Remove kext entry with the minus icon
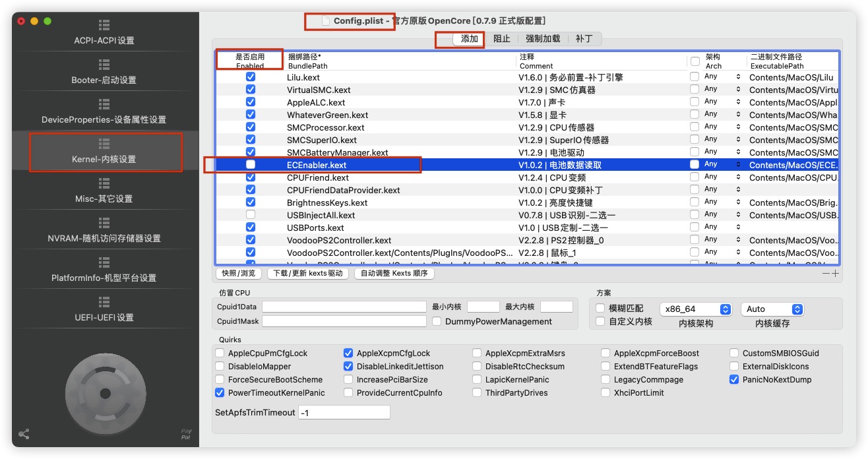Screen dimensions: 868x459 tap(826, 273)
